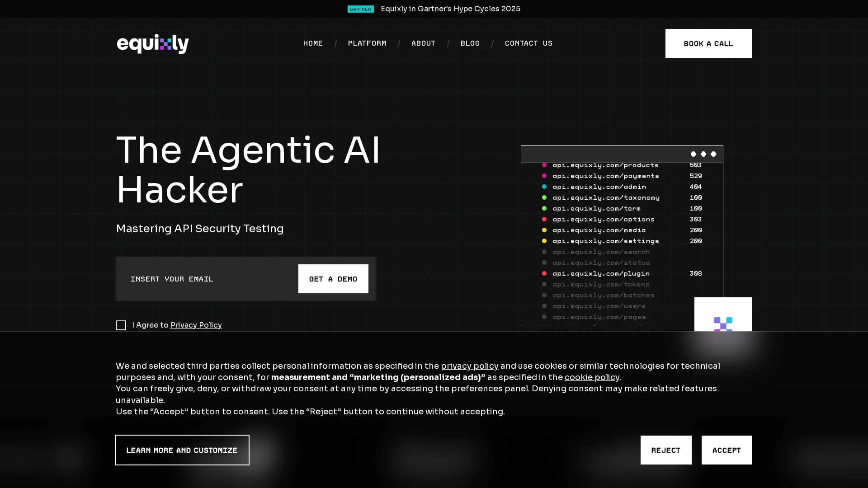This screenshot has width=868, height=488.
Task: Click the three-dot icon in terminal header
Action: (703, 154)
